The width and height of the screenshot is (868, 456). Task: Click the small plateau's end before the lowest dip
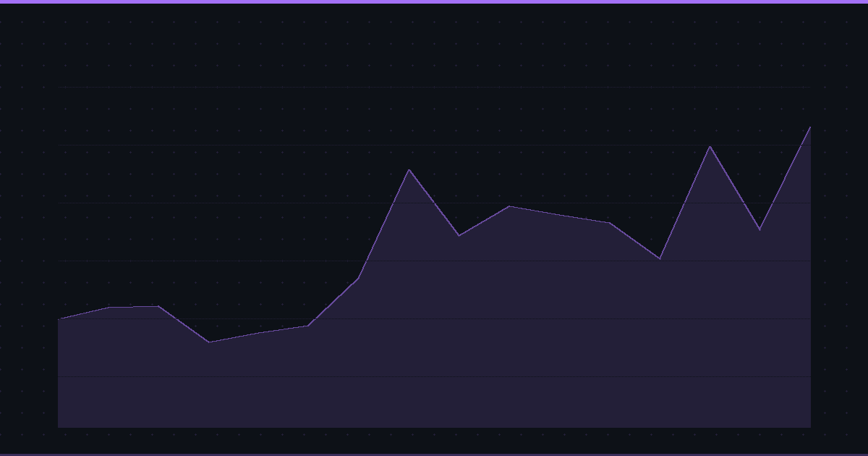click(158, 306)
